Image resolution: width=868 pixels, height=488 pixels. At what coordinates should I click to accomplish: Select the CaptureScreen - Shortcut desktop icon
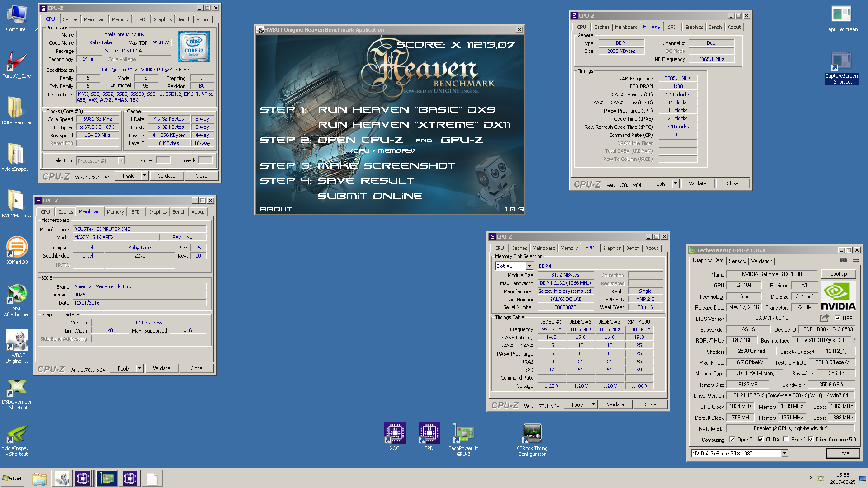(x=841, y=69)
